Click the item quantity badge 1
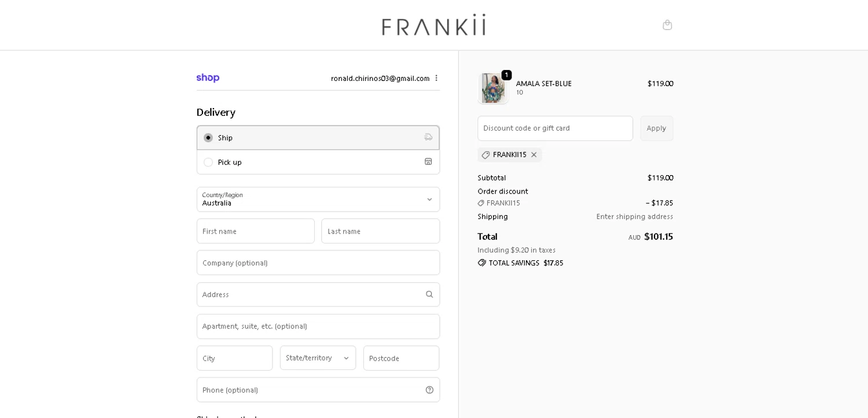This screenshot has width=868, height=418. click(506, 75)
